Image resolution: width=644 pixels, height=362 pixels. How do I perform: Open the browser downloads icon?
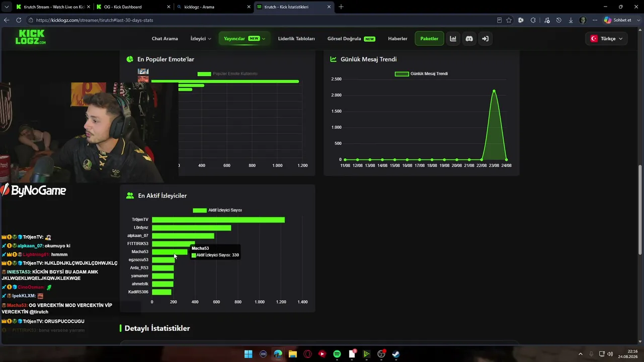point(571,20)
